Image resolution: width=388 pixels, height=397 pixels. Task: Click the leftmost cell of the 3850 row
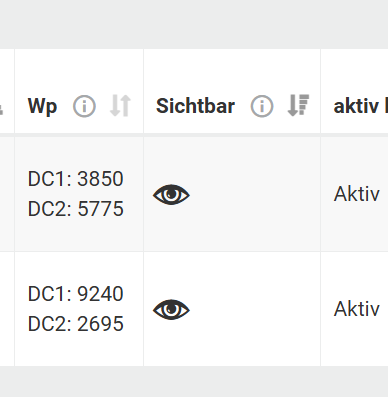click(x=7, y=194)
